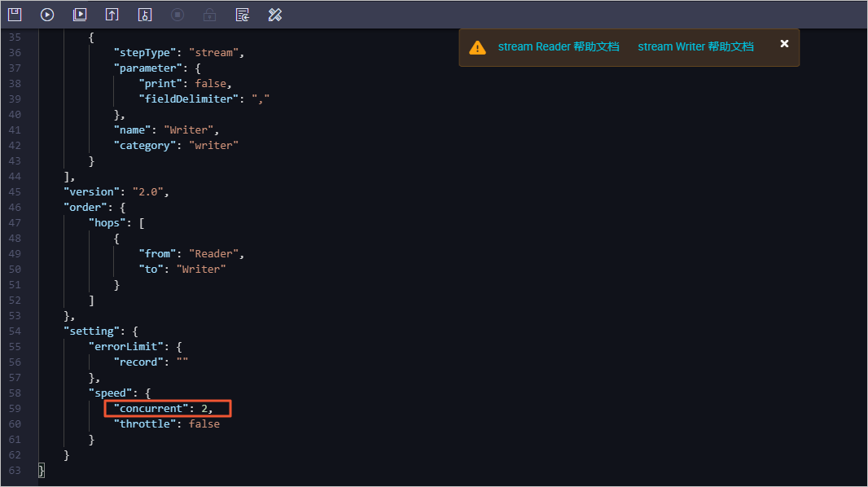Image resolution: width=868 pixels, height=487 pixels.
Task: Click the "version" key on line 45
Action: tap(92, 191)
